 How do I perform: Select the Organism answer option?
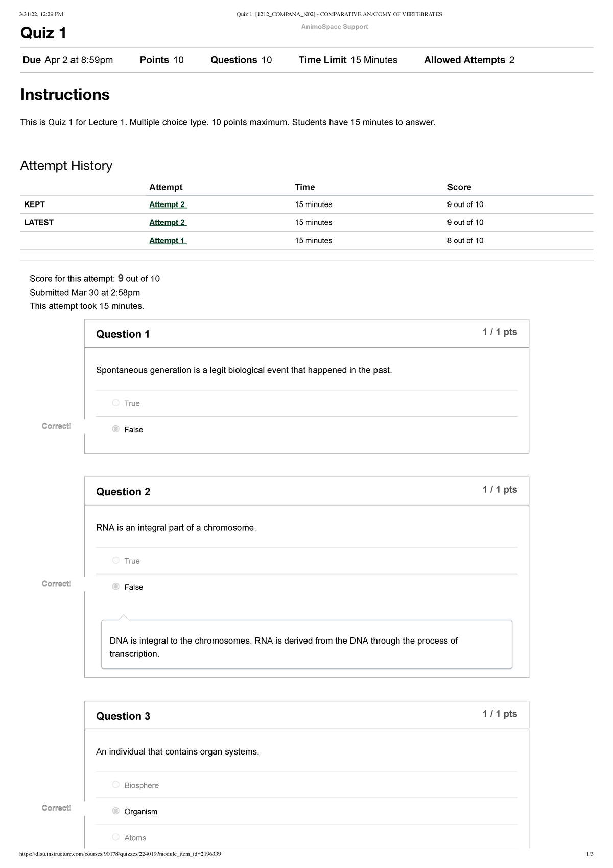(x=116, y=811)
